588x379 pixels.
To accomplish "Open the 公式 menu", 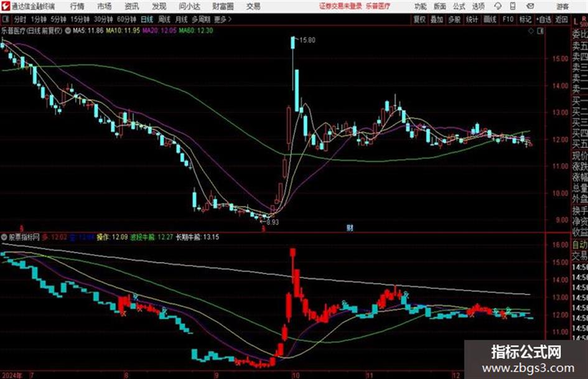I will (459, 6).
